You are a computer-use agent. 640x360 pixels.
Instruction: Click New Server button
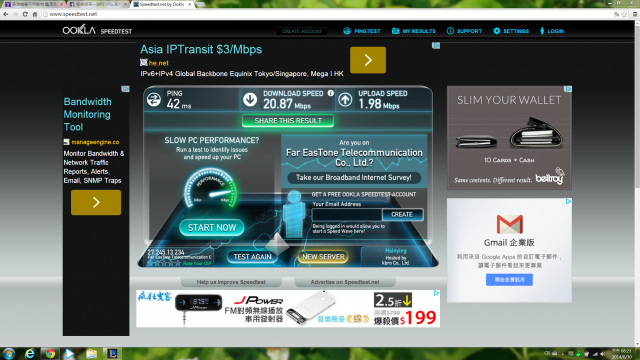click(323, 257)
